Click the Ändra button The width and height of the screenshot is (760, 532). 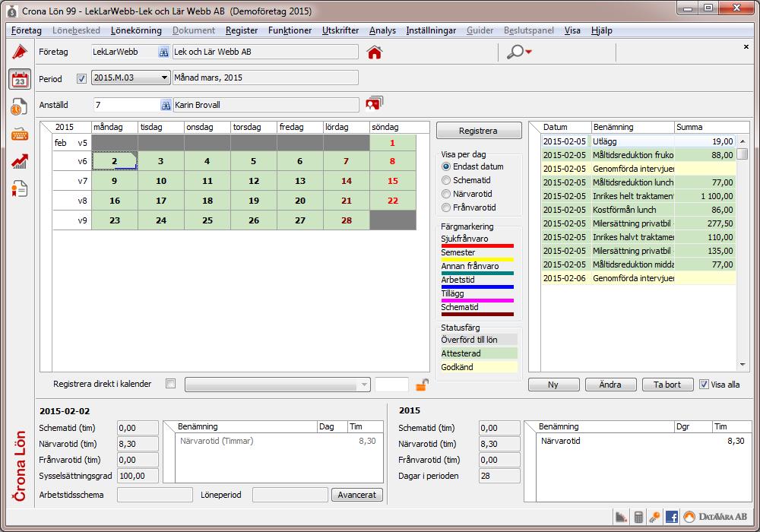click(610, 385)
